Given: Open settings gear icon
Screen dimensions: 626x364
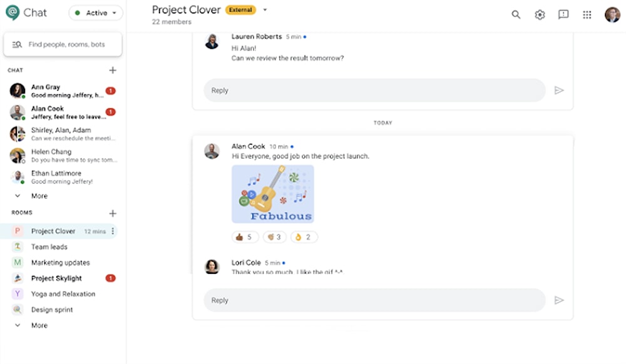Looking at the screenshot, I should 540,15.
